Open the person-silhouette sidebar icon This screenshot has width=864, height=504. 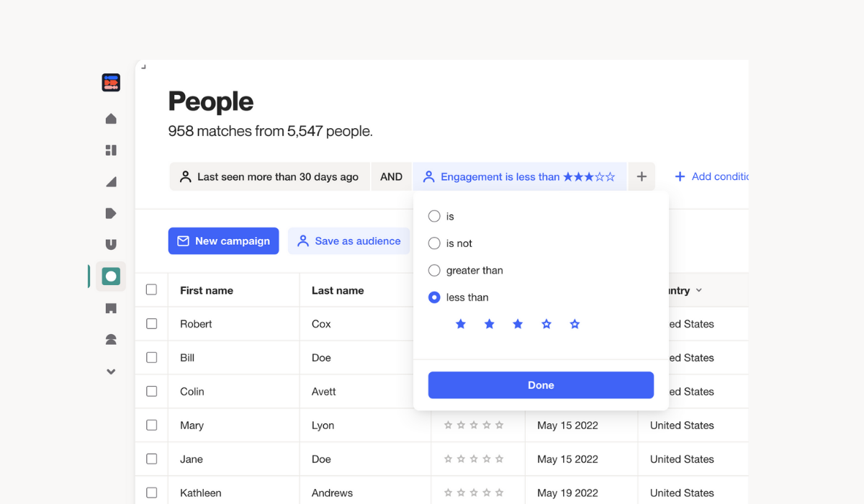[111, 340]
